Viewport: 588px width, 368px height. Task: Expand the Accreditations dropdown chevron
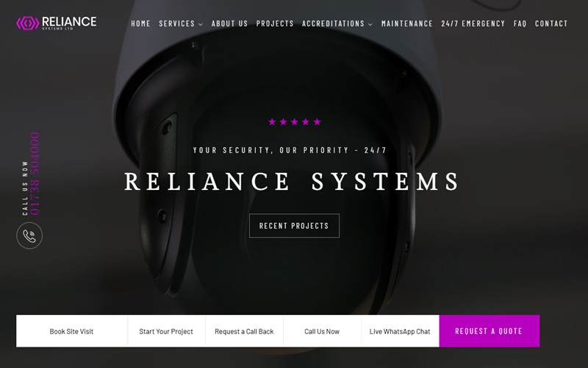[x=370, y=24]
